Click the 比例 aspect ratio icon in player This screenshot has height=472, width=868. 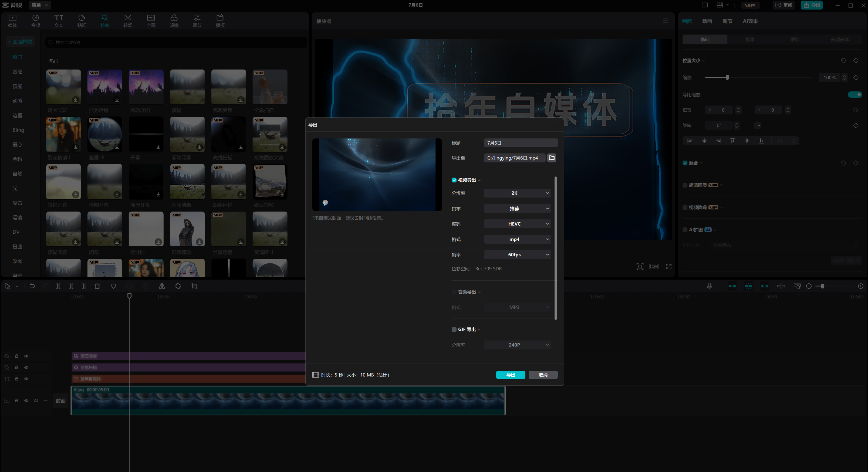[654, 266]
